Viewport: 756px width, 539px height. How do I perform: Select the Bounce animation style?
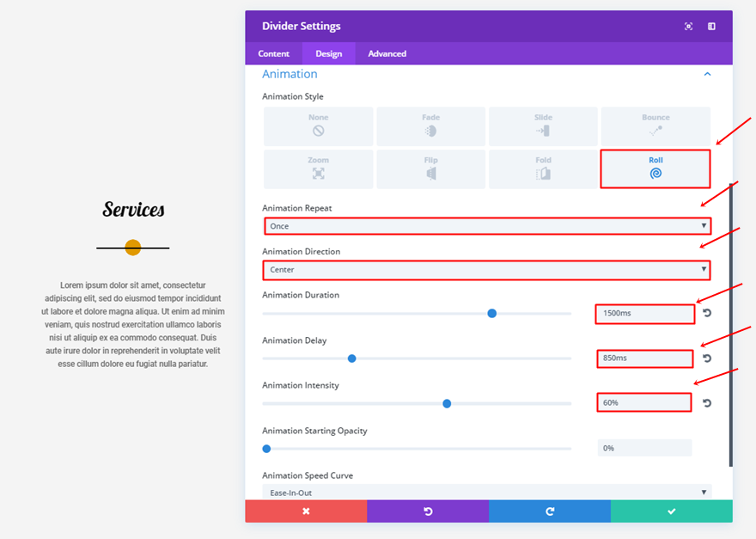click(x=655, y=126)
